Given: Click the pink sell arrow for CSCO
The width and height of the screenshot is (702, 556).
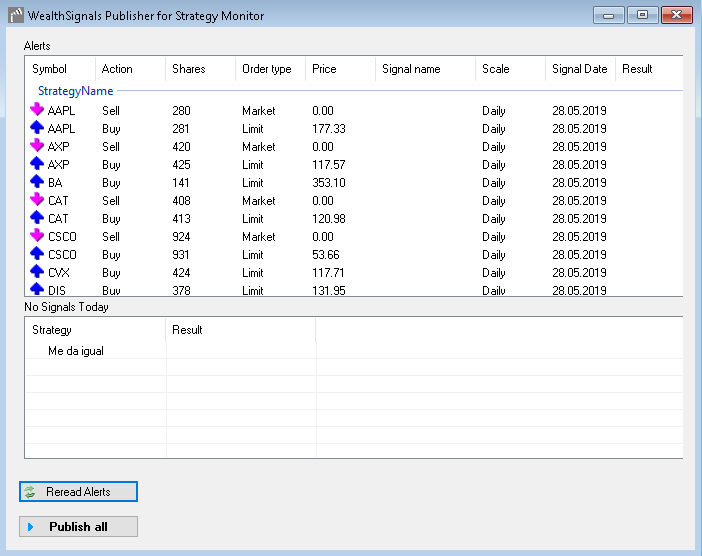Looking at the screenshot, I should 38,237.
